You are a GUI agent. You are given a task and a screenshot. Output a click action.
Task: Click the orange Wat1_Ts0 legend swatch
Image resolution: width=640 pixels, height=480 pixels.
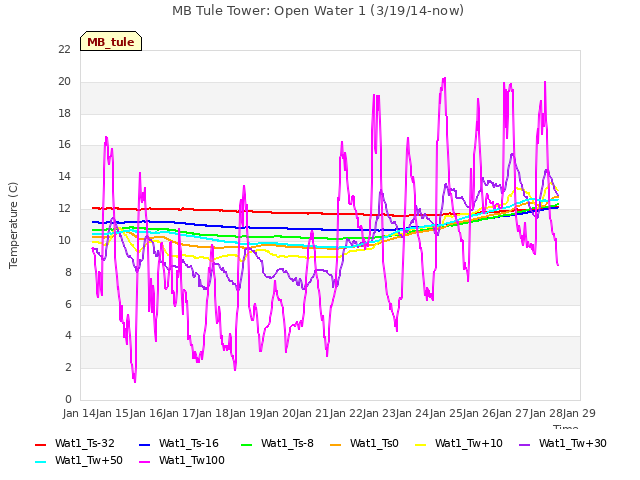point(336,444)
